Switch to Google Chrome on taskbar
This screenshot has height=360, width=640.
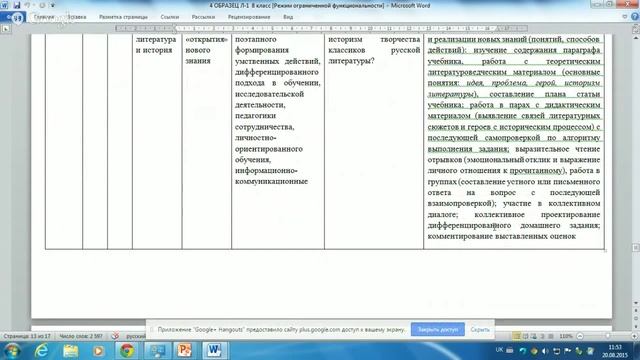[127, 351]
